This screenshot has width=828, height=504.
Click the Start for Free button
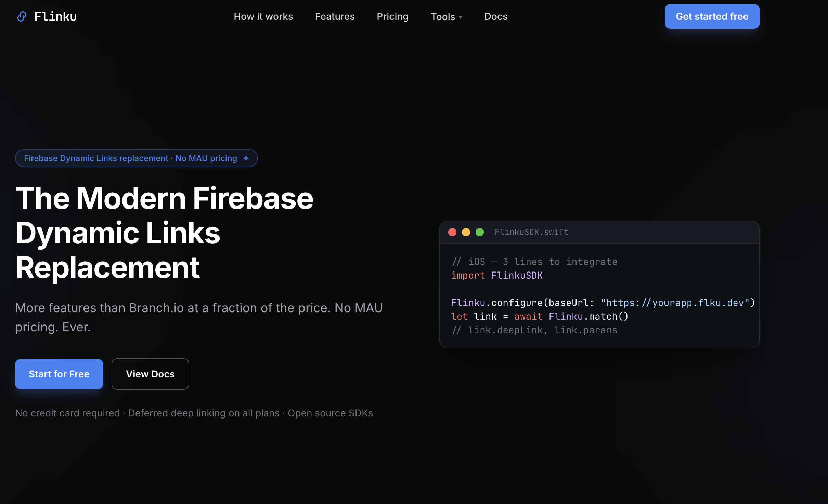click(x=59, y=374)
